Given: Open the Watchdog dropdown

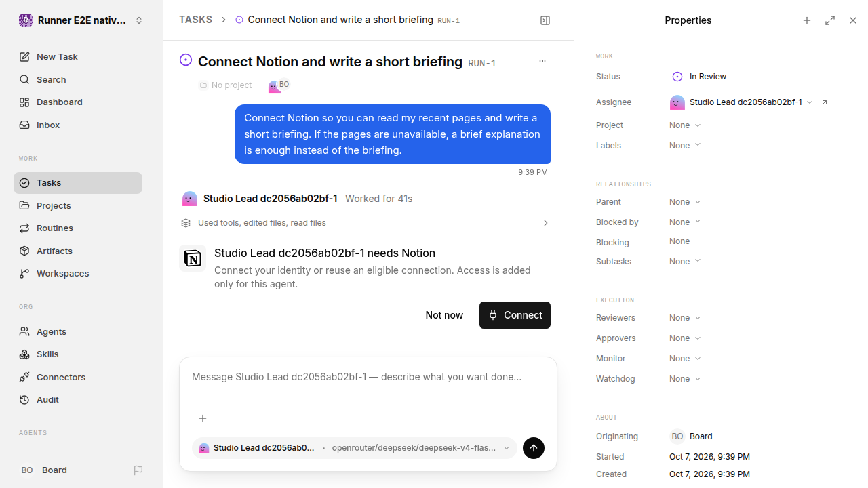Looking at the screenshot, I should 685,379.
